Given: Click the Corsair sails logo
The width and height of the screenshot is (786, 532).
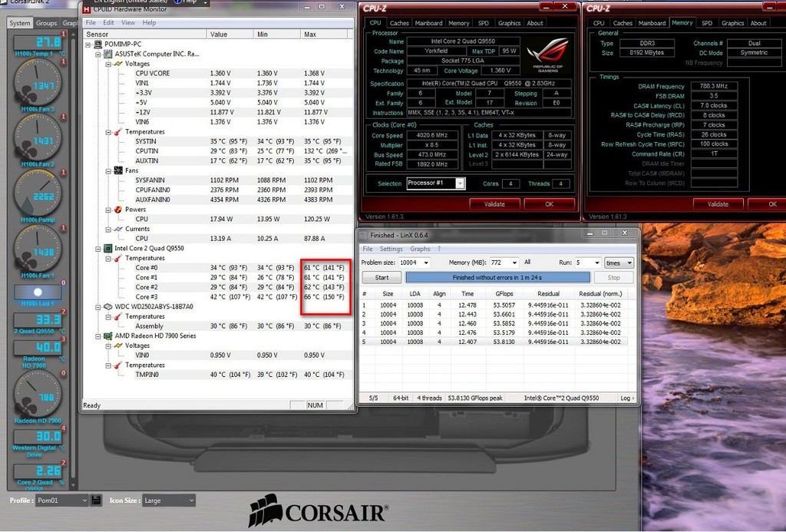Looking at the screenshot, I should (x=263, y=510).
